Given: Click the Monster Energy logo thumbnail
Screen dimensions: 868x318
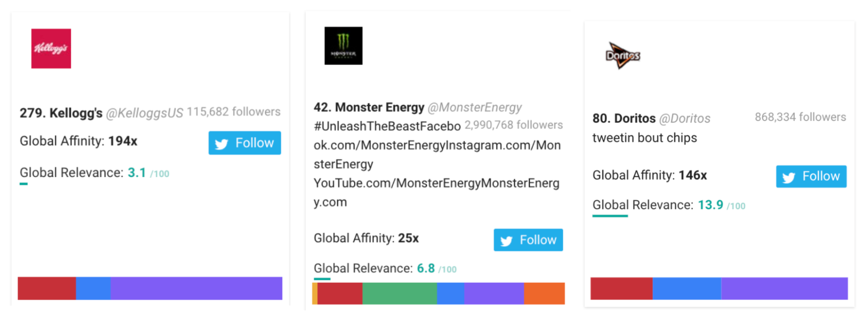Looking at the screenshot, I should pos(343,46).
